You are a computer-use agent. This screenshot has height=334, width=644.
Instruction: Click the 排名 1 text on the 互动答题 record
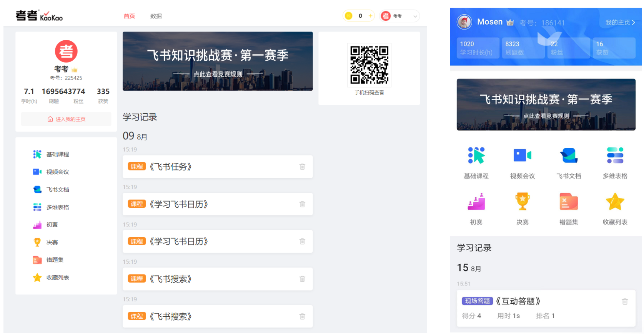[x=545, y=316]
